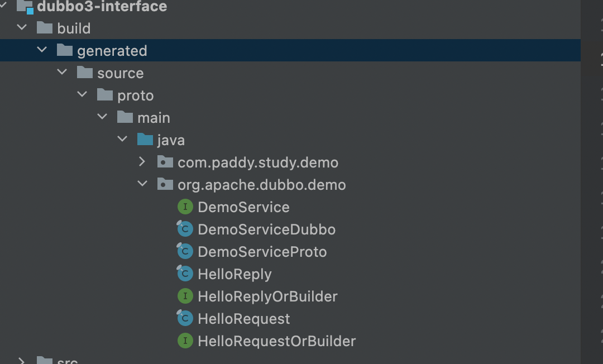Click the DemoService interface icon
This screenshot has height=364, width=603.
click(x=185, y=207)
